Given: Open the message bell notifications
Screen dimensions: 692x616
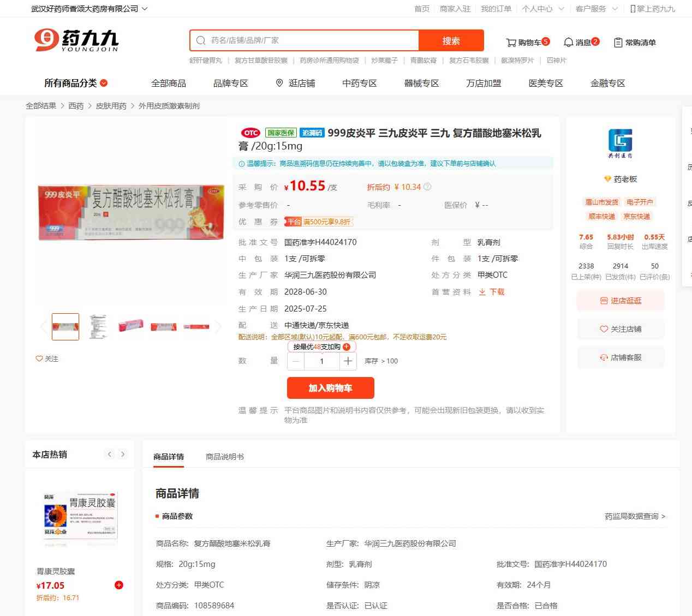Looking at the screenshot, I should 568,43.
